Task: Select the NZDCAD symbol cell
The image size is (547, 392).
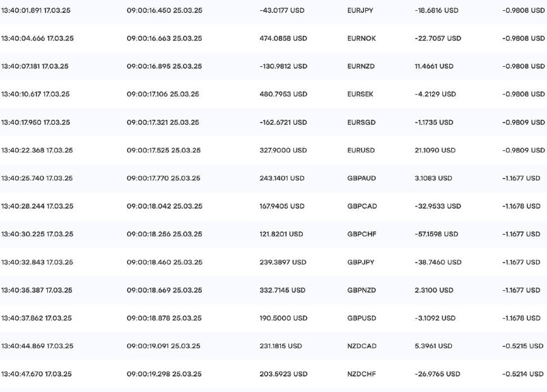Action: (x=362, y=346)
